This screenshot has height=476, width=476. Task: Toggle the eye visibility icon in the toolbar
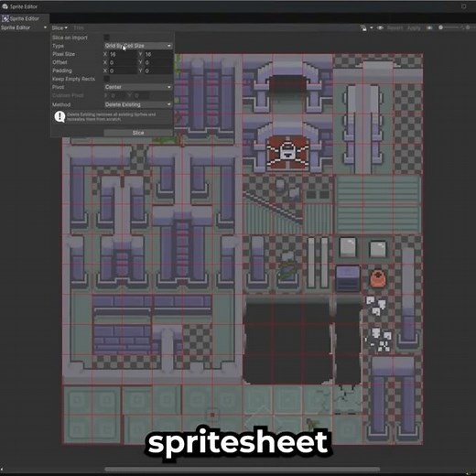380,27
